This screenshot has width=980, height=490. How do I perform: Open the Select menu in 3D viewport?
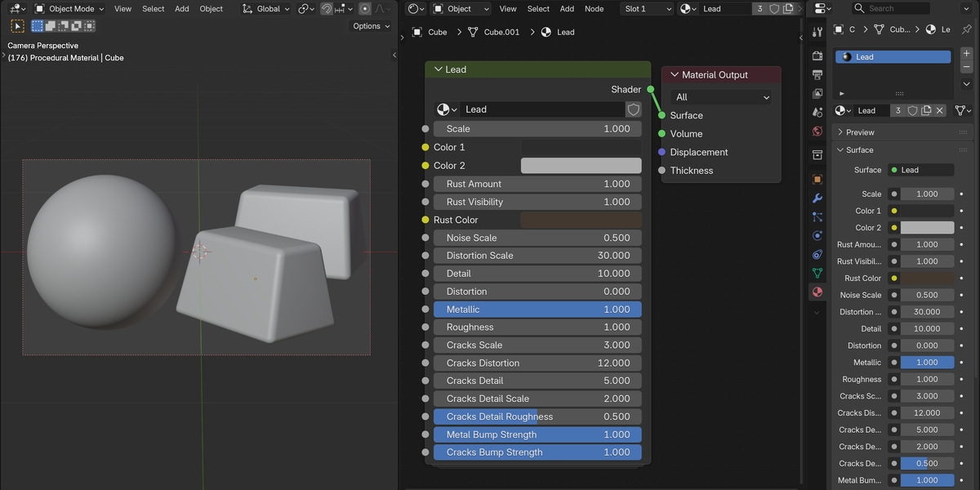click(x=154, y=9)
